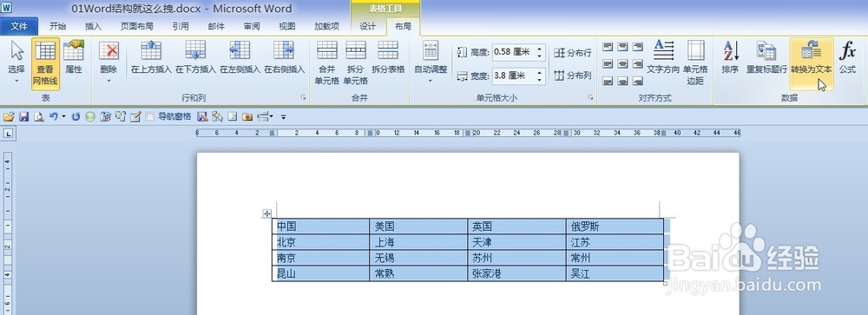This screenshot has height=315, width=868.
Task: Click 分布行 (Distribute Rows)
Action: [573, 53]
